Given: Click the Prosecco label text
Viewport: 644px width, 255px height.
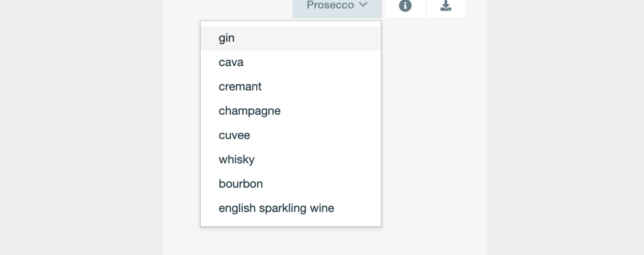Looking at the screenshot, I should point(330,5).
